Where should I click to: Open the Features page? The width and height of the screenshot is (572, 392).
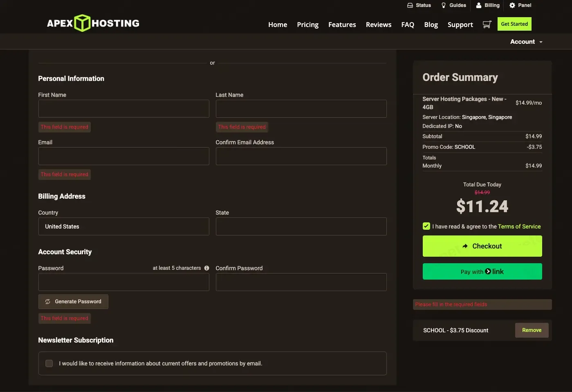point(342,25)
